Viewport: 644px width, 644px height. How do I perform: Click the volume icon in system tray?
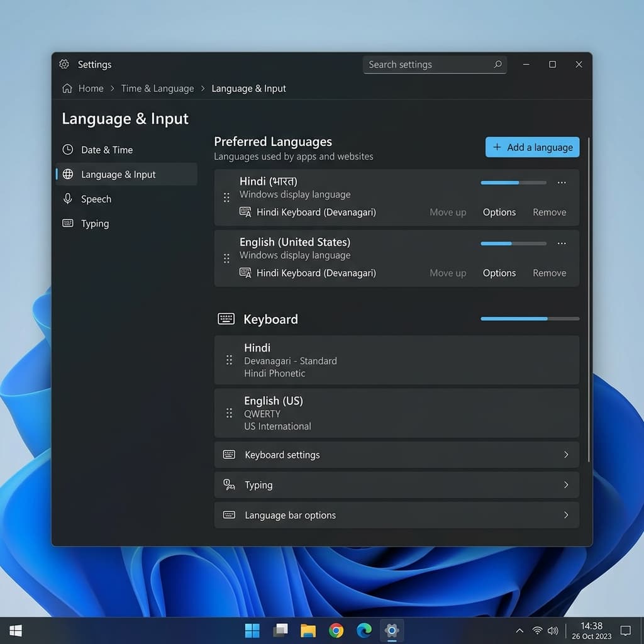click(553, 630)
